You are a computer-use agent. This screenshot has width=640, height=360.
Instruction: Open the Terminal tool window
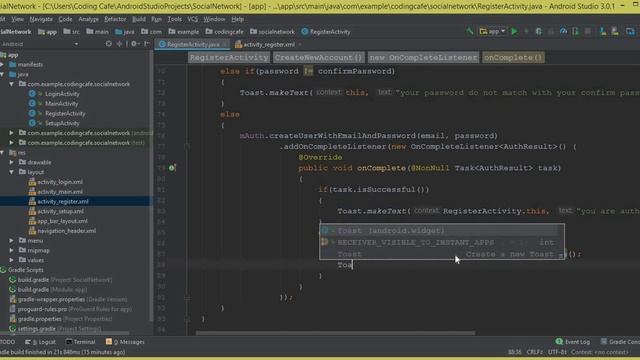[x=80, y=342]
